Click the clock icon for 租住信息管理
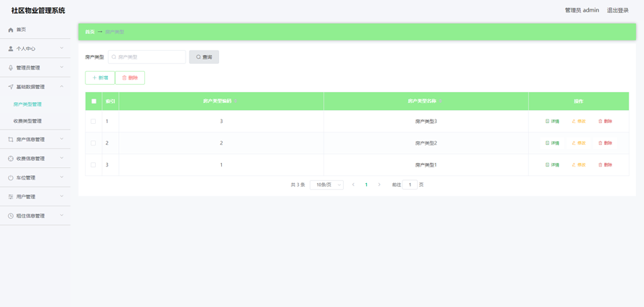This screenshot has height=307, width=644. tap(11, 216)
